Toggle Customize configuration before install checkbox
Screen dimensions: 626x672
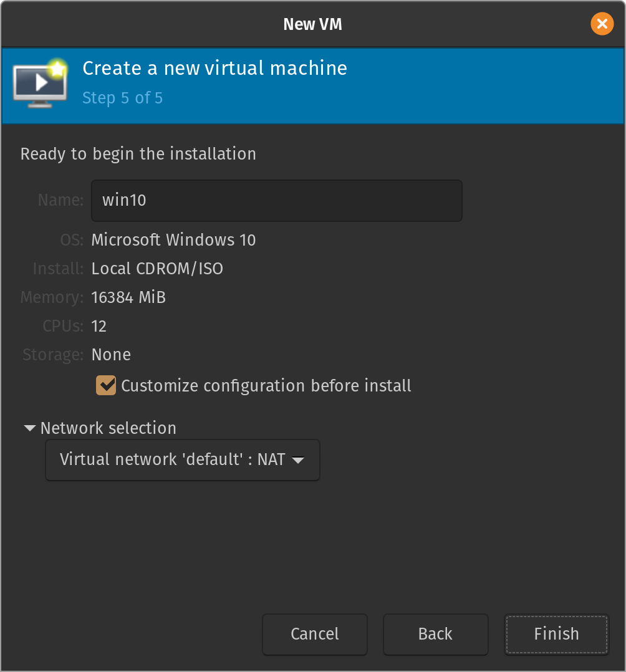(106, 385)
